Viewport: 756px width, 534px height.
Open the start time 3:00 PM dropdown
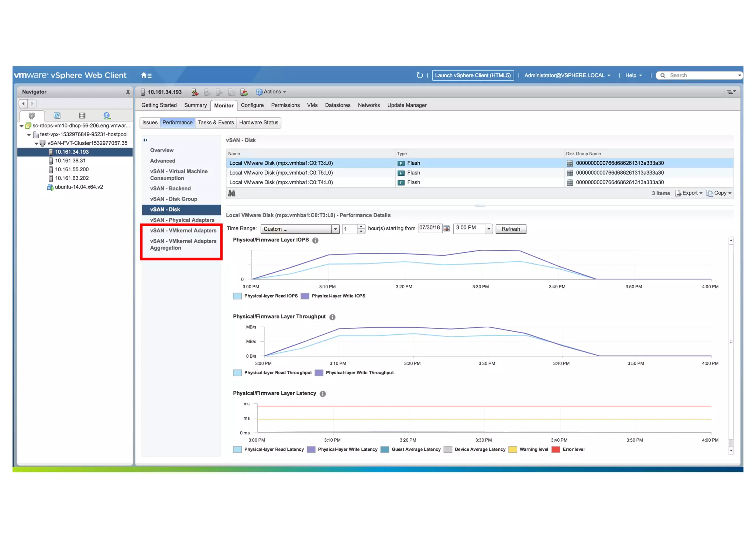pyautogui.click(x=488, y=229)
